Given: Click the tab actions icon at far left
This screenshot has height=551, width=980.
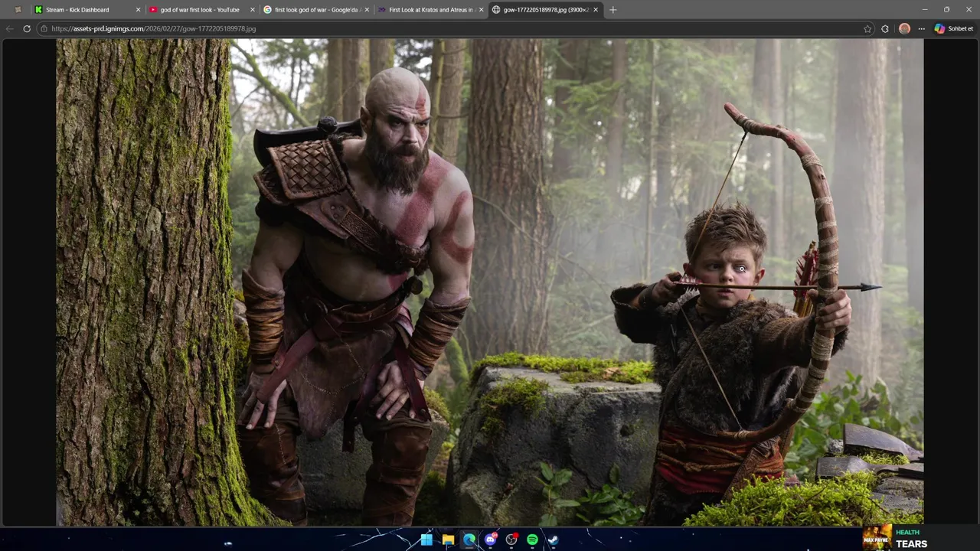Looking at the screenshot, I should pyautogui.click(x=18, y=10).
